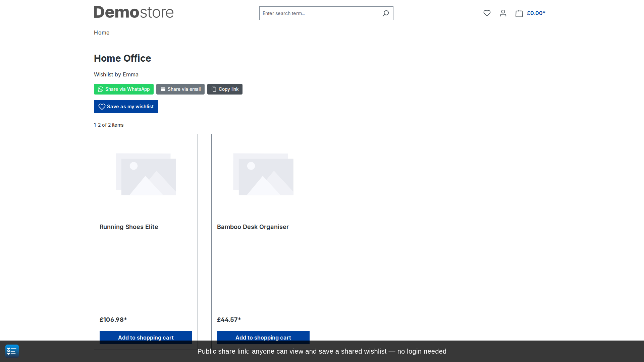Click the 'Wishlist by Emma' text

(x=116, y=74)
